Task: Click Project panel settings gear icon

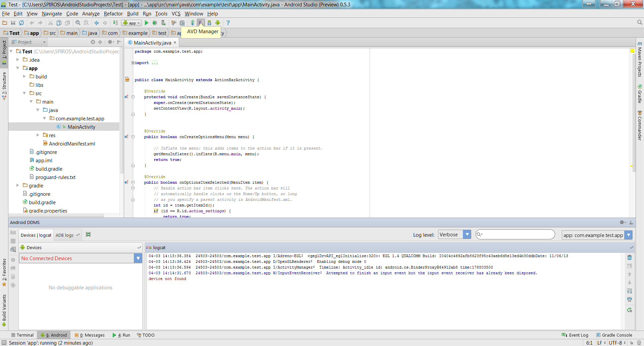Action: 111,42
